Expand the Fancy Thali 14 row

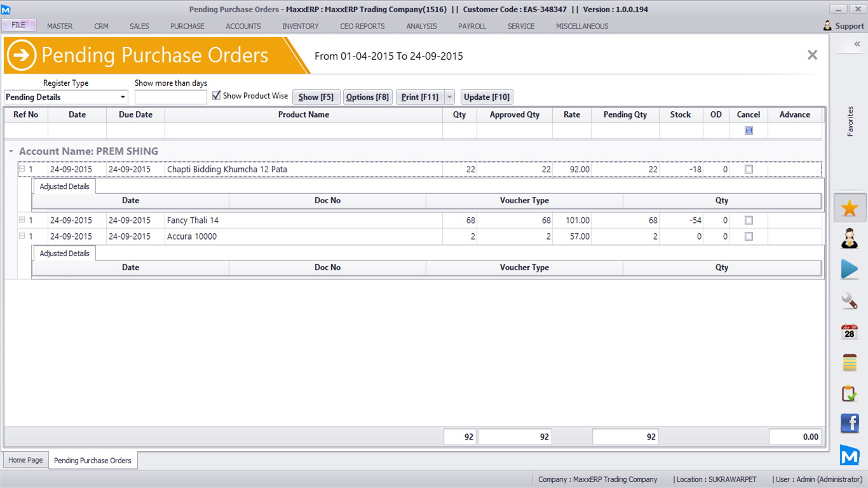[x=22, y=220]
